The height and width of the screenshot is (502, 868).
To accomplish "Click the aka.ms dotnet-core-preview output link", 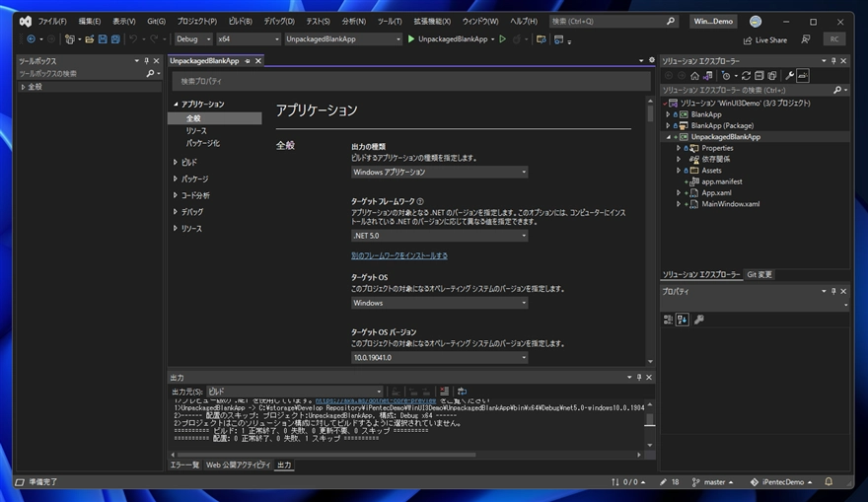I will (376, 400).
